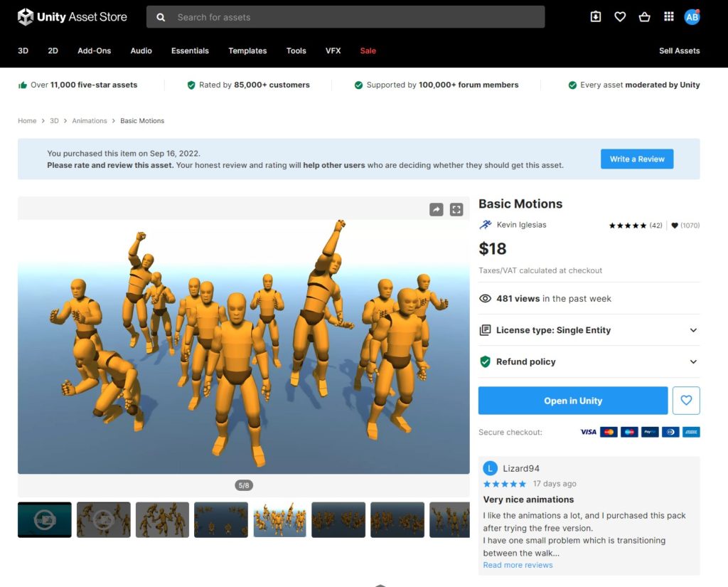Click the Animations breadcrumb link
Screen dimensions: 728x587
point(90,121)
